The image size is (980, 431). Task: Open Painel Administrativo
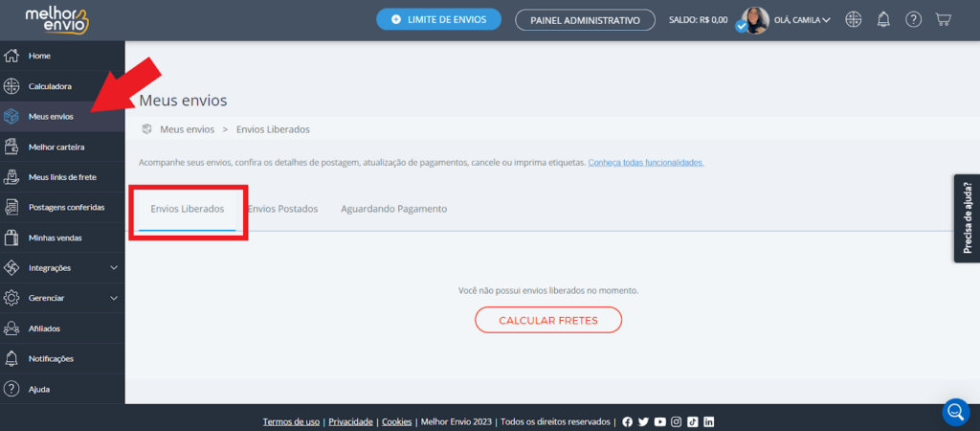[585, 20]
